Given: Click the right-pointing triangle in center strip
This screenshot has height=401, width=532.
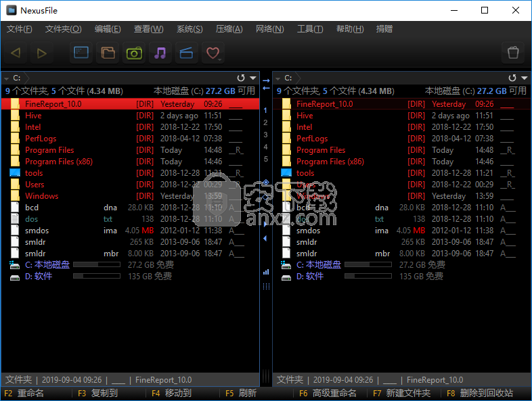Looking at the screenshot, I should 265,224.
